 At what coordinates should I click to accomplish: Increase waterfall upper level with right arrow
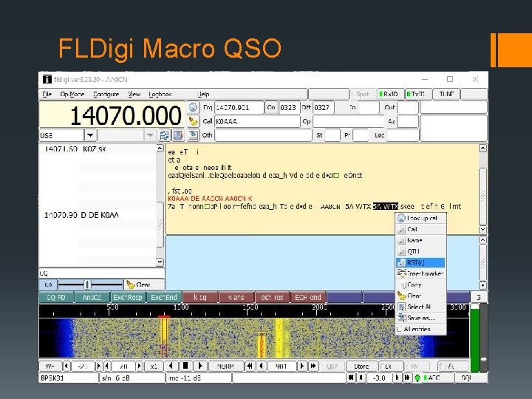click(x=99, y=366)
